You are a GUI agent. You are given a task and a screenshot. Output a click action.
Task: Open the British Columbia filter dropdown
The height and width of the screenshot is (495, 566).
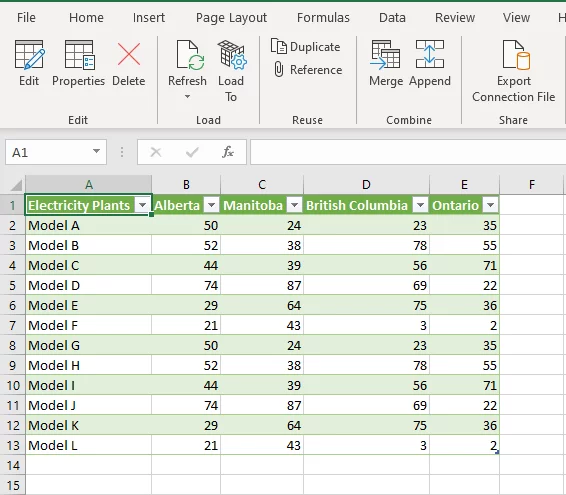[420, 205]
